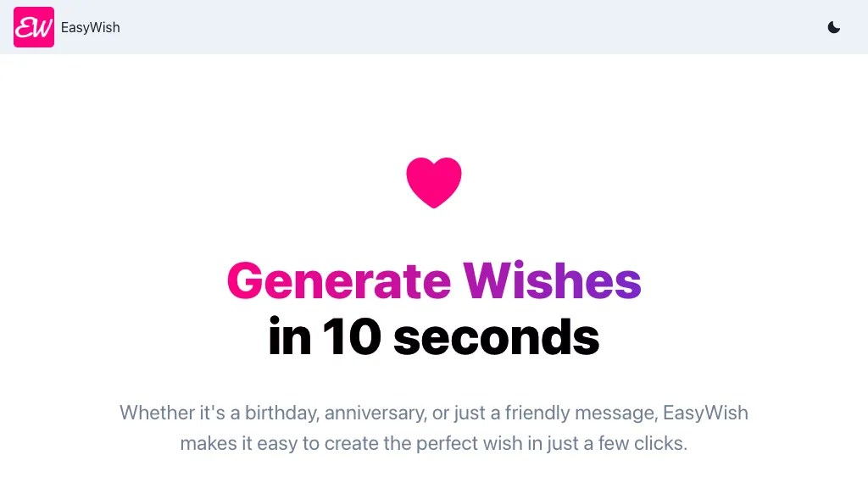868x488 pixels.
Task: Click the pink EW logo icon
Action: 34,27
